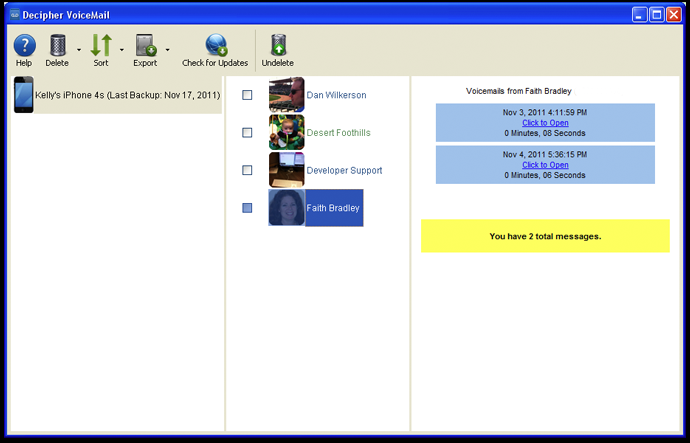Click the Nov 4, 2011 5:36:15 PM timestamp
Image resolution: width=690 pixels, height=443 pixels.
545,155
